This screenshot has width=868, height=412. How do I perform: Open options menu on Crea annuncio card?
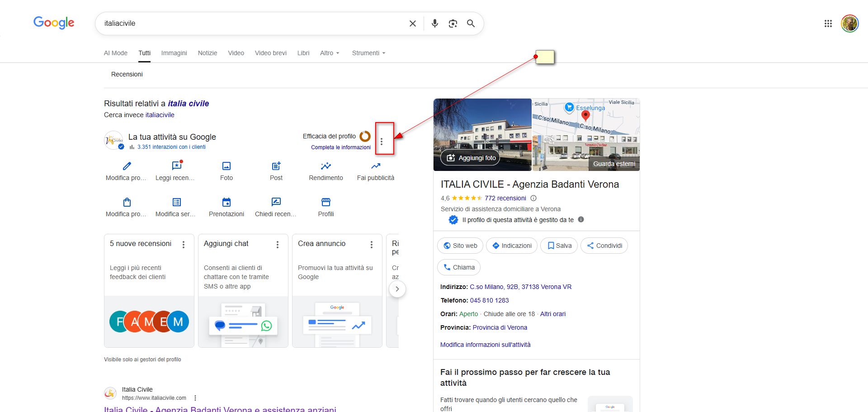(372, 245)
